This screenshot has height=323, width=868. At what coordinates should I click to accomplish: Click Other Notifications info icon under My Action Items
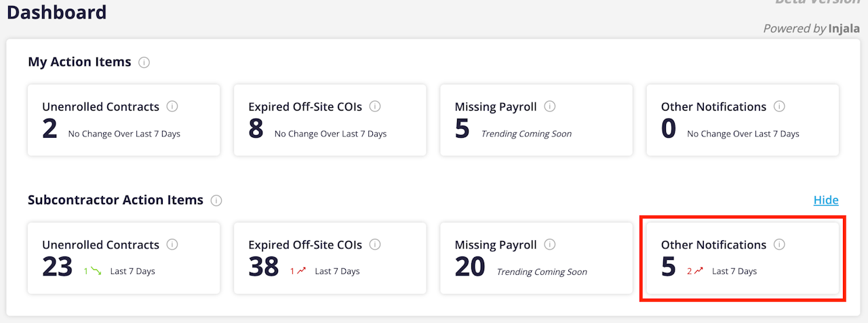pos(779,107)
